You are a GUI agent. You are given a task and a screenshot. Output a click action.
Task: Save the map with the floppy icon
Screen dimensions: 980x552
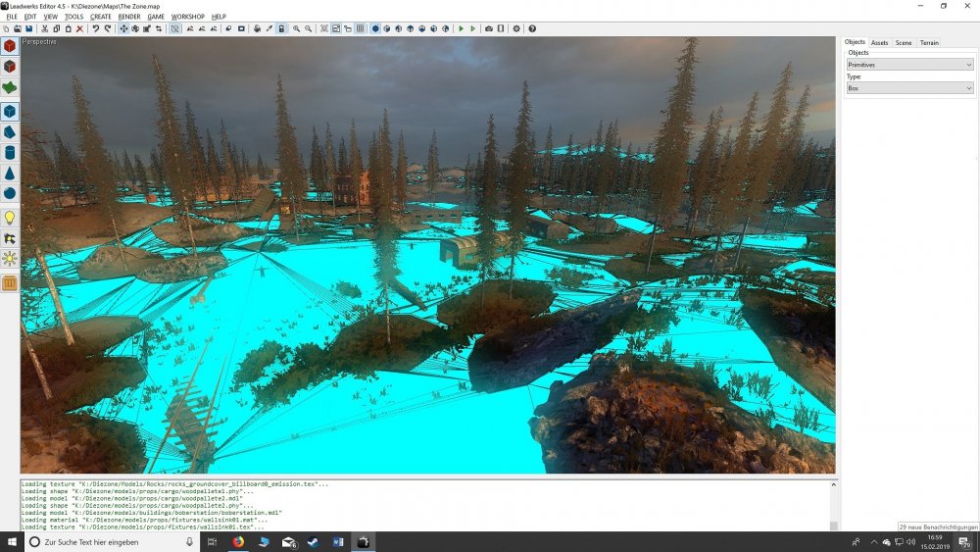(x=28, y=28)
